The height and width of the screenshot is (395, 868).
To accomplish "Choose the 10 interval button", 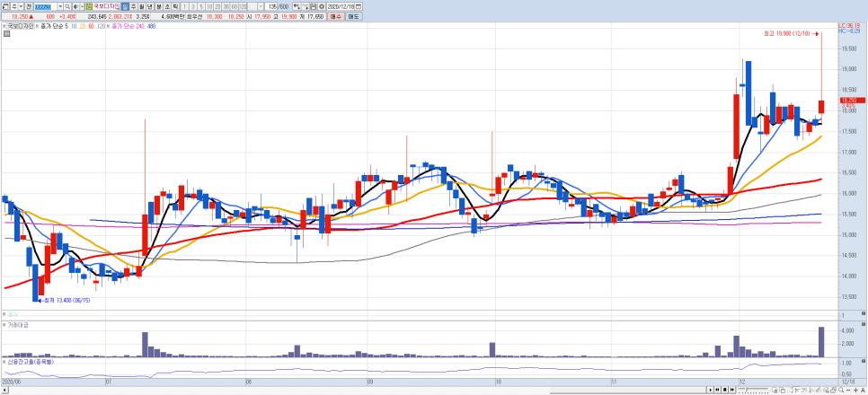I will click(x=209, y=6).
